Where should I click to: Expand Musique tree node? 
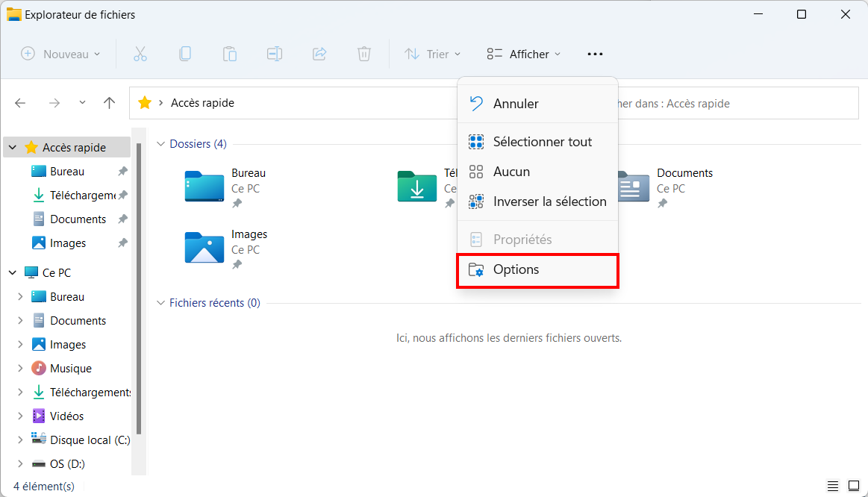click(20, 368)
